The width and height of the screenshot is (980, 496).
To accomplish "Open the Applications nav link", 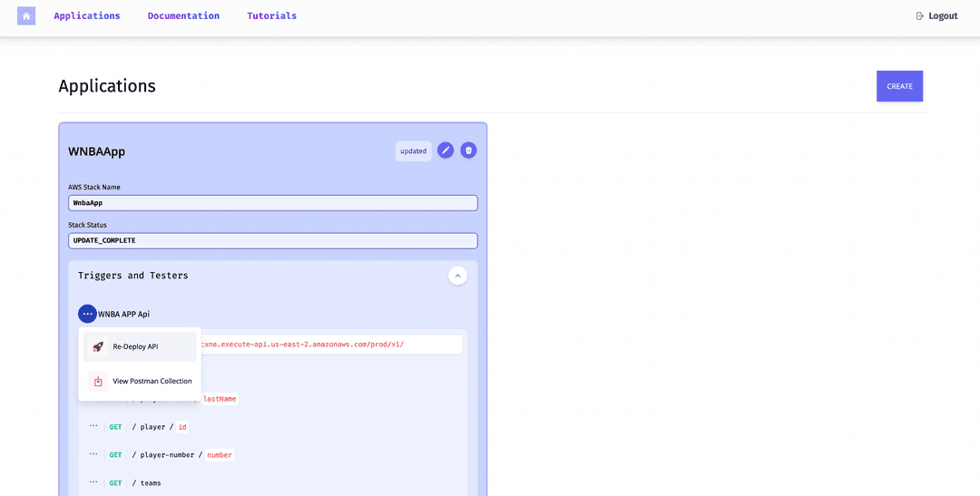I will 87,16.
